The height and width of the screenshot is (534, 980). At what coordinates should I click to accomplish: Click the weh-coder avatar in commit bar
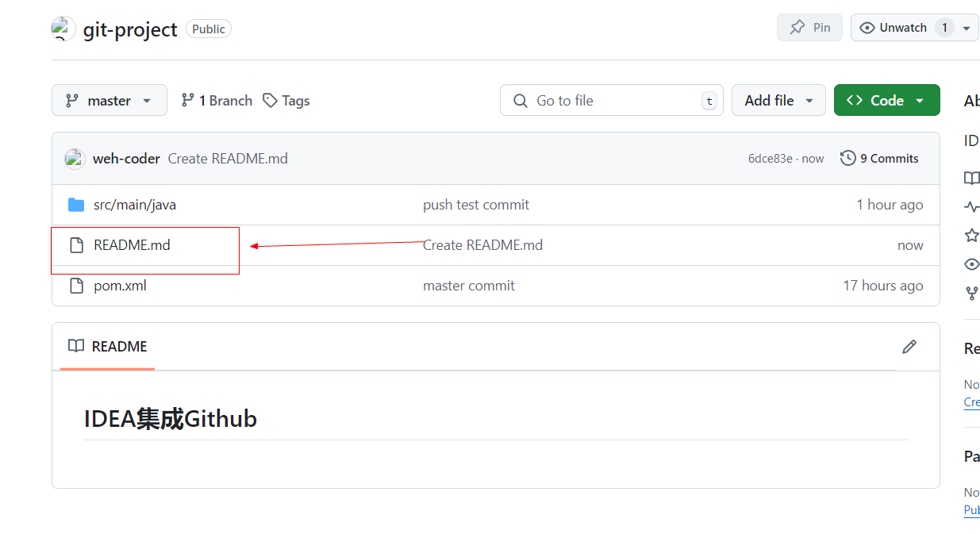(75, 159)
